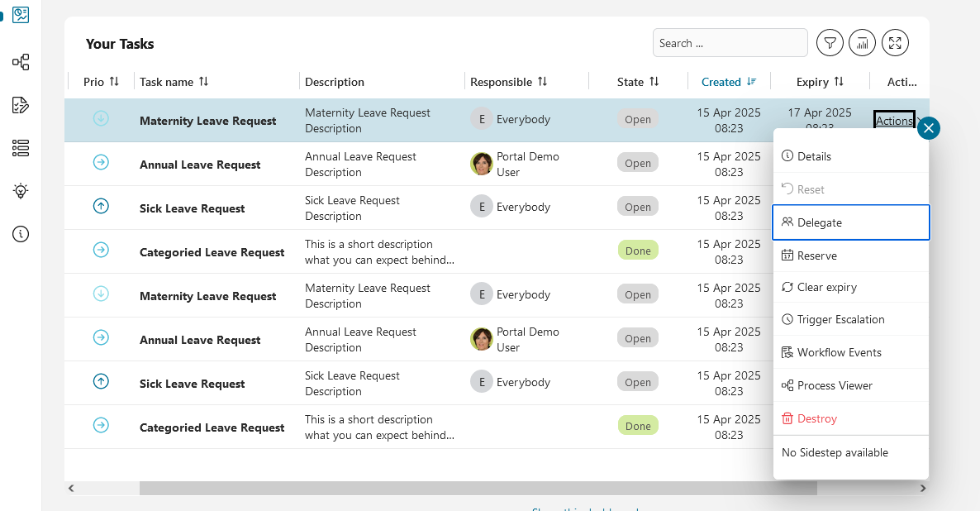The width and height of the screenshot is (980, 511).
Task: Click into the Search field
Action: coord(730,43)
